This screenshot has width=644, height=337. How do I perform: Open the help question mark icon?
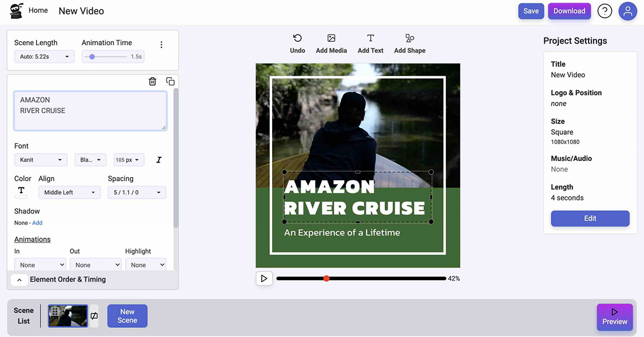tap(605, 11)
